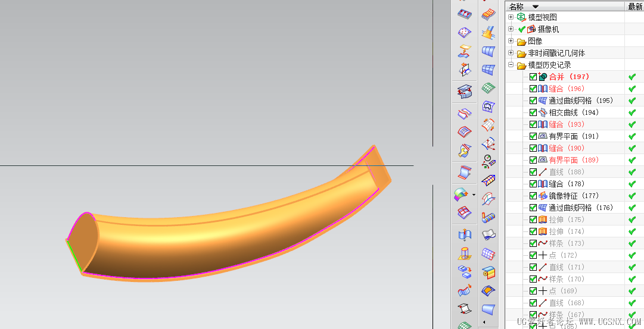Select the 直线 (168) feature
This screenshot has height=329, width=644.
point(567,303)
